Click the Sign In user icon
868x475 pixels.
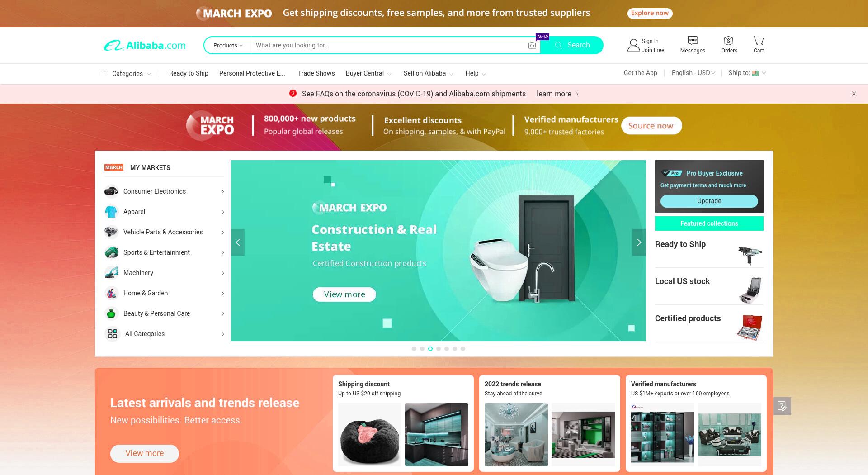[633, 45]
